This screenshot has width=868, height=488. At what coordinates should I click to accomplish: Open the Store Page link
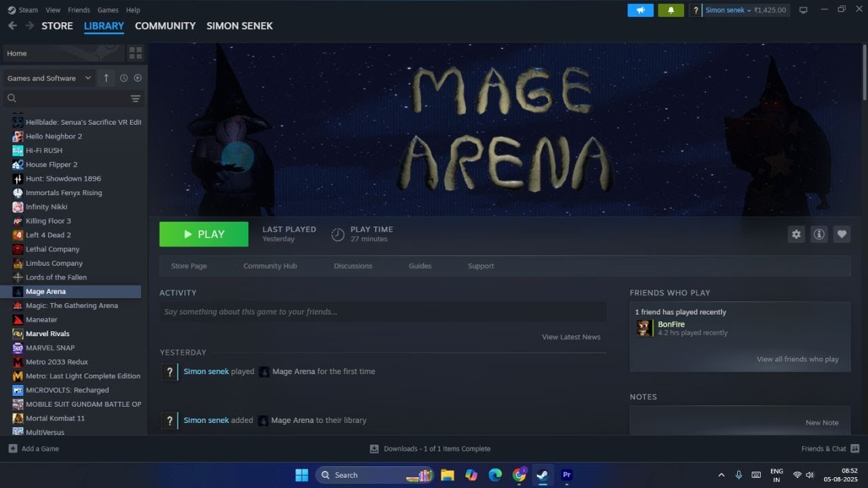(189, 266)
